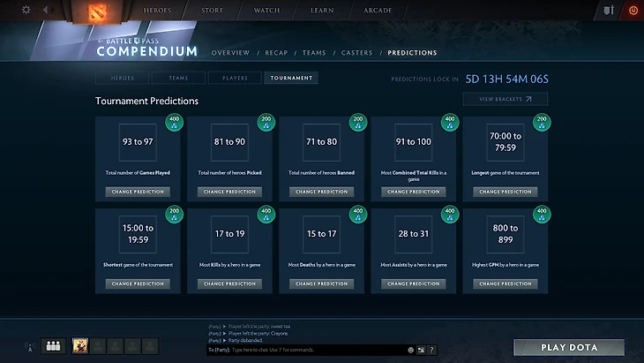Change prediction for Highest GPM

505,284
